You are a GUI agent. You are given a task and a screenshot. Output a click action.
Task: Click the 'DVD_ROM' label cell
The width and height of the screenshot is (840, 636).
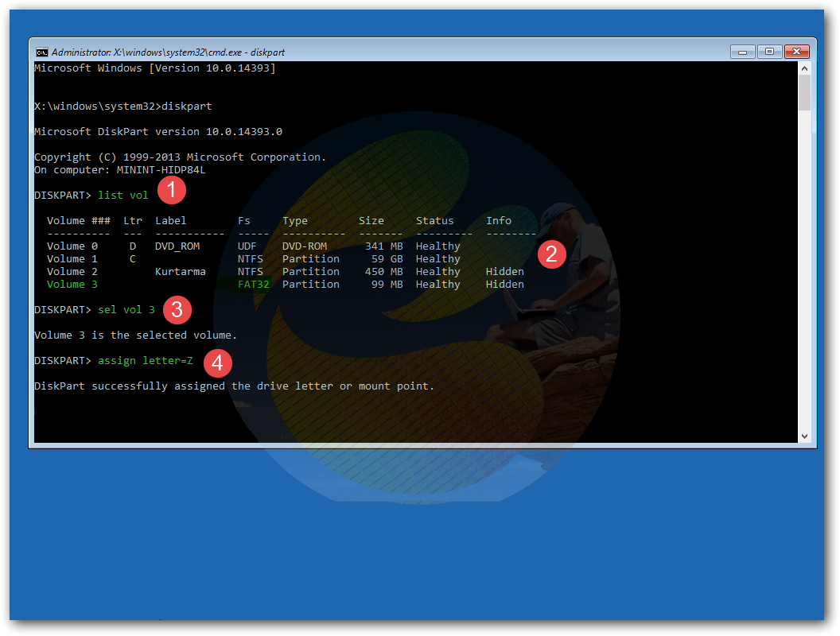point(177,246)
